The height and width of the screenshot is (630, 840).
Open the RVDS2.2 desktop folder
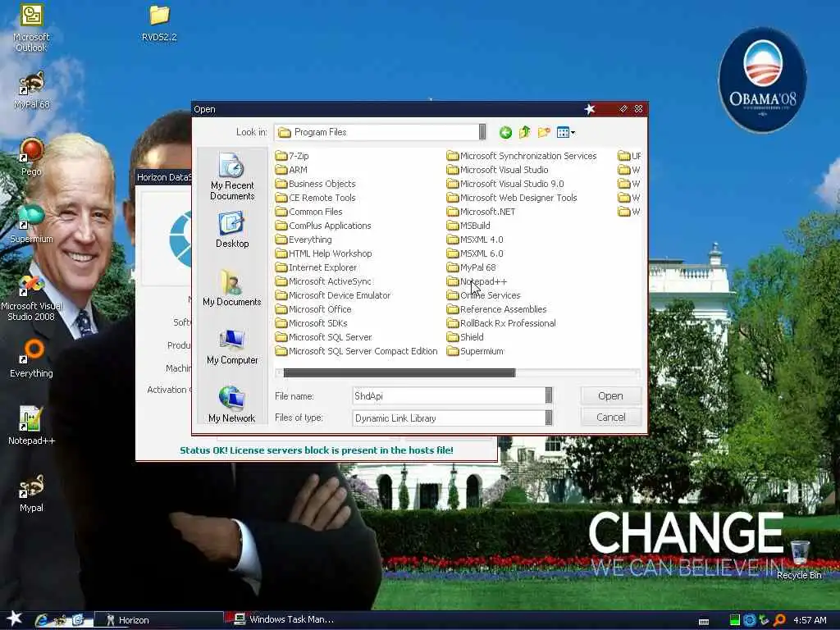click(x=159, y=23)
